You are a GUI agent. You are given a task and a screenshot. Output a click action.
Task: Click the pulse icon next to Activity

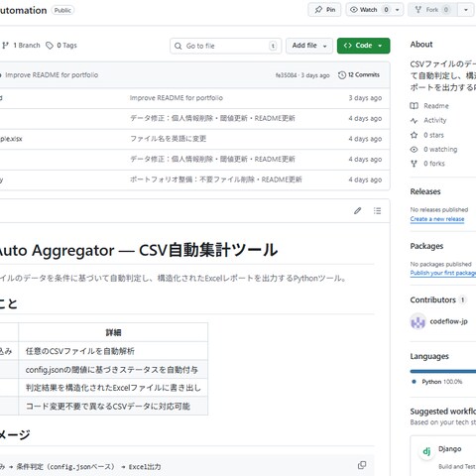[x=414, y=120]
